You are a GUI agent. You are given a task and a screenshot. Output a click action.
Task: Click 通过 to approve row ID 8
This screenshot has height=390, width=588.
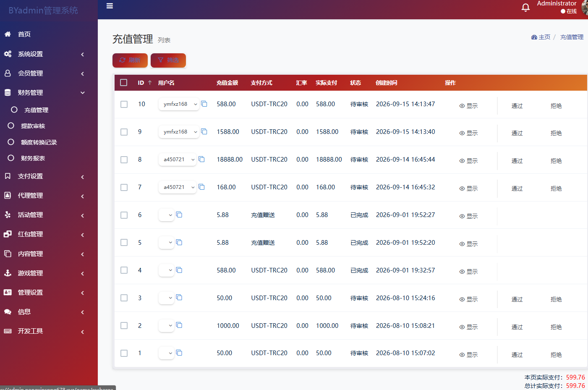(x=517, y=161)
